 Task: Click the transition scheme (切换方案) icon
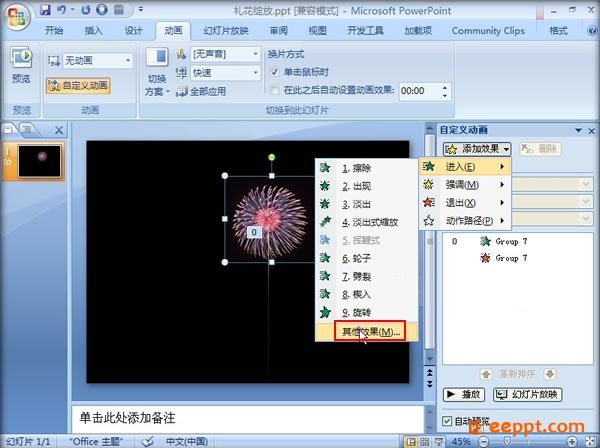[x=157, y=57]
